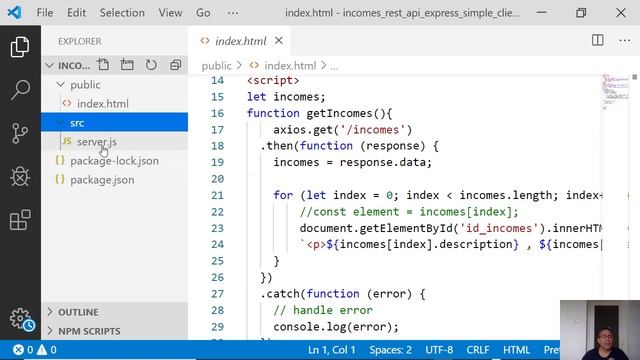Image resolution: width=640 pixels, height=360 pixels.
Task: Open the Search view in activity bar
Action: point(20,90)
